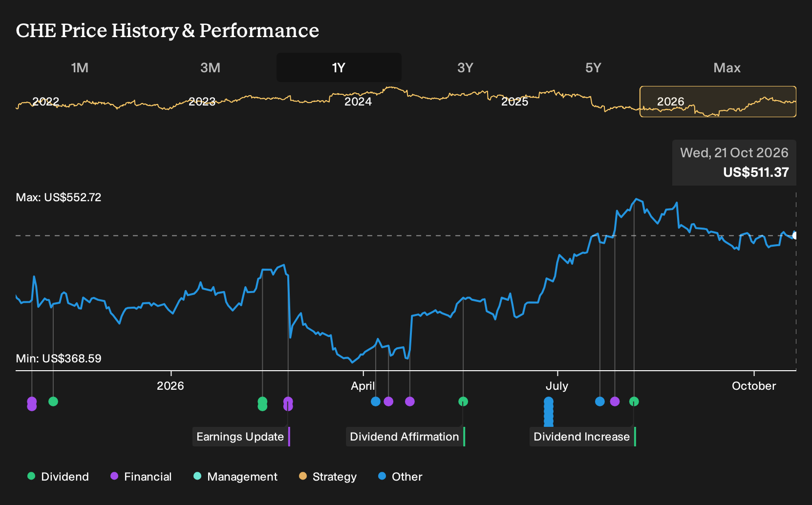Click the 2022 section of overview chart

point(45,102)
